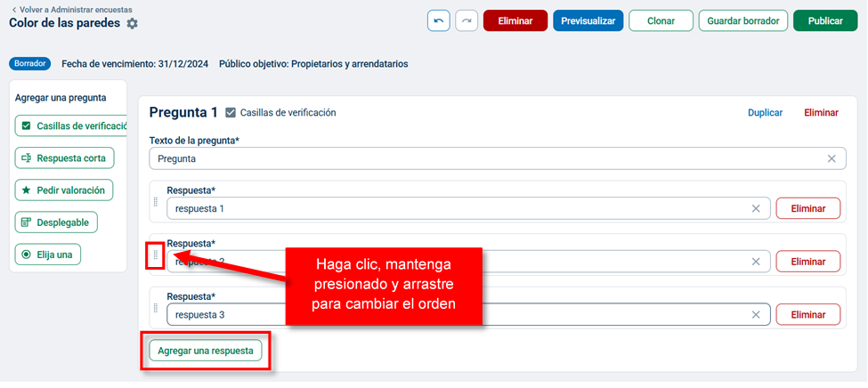Remove respuesta 1 with its Eliminar button
Screen dimensions: 868x388
pyautogui.click(x=808, y=208)
